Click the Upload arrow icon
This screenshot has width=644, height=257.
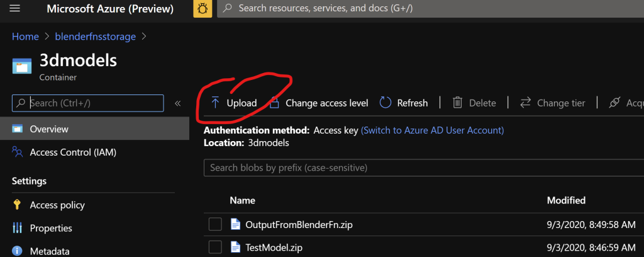pos(215,103)
